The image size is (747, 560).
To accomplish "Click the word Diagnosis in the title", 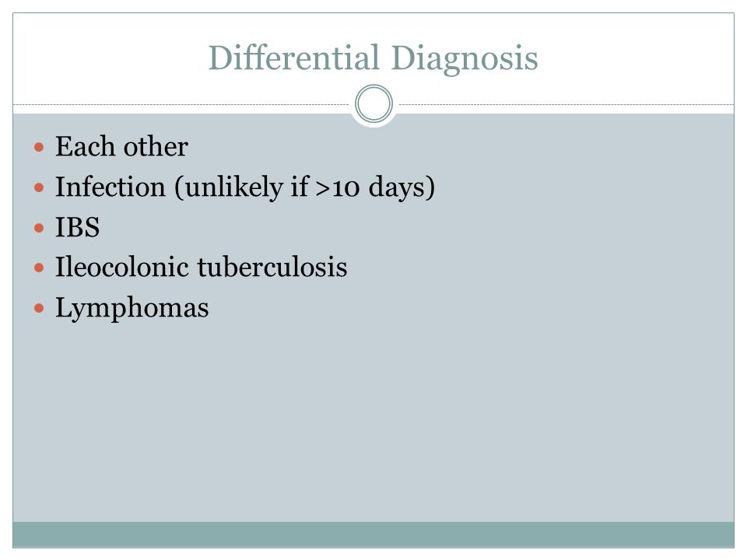I will coord(465,59).
